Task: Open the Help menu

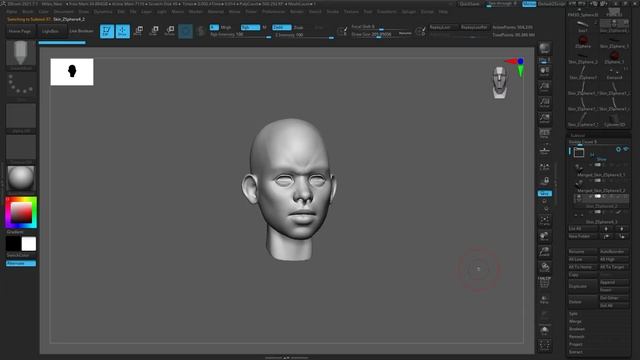Action: tap(443, 12)
